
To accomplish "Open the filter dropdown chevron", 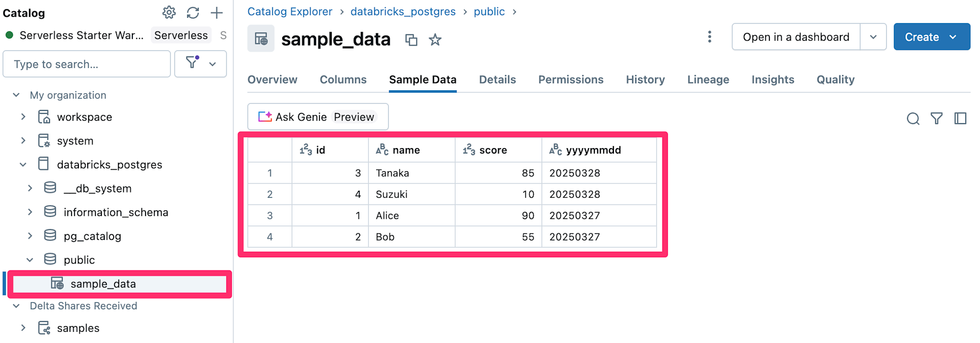I will point(213,64).
